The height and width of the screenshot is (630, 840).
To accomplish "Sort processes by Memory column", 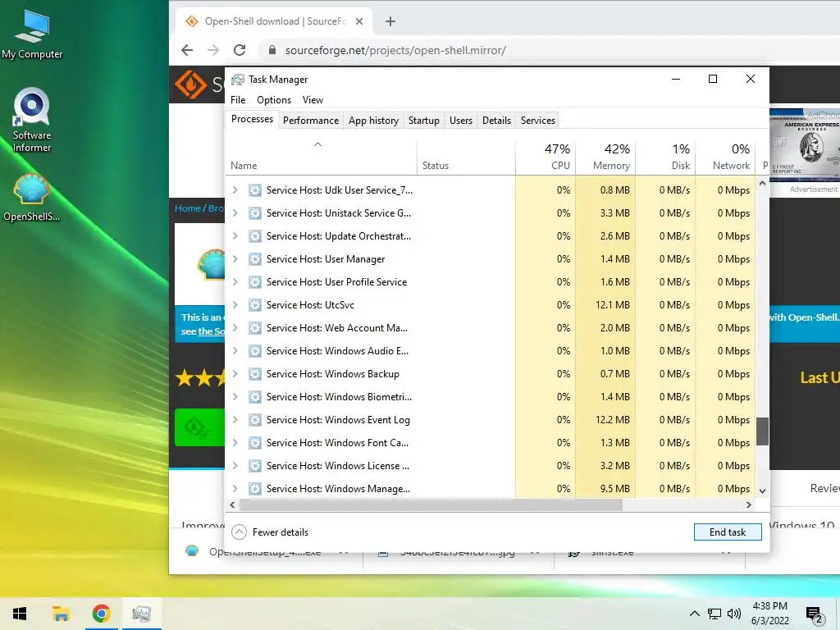I will pyautogui.click(x=605, y=158).
